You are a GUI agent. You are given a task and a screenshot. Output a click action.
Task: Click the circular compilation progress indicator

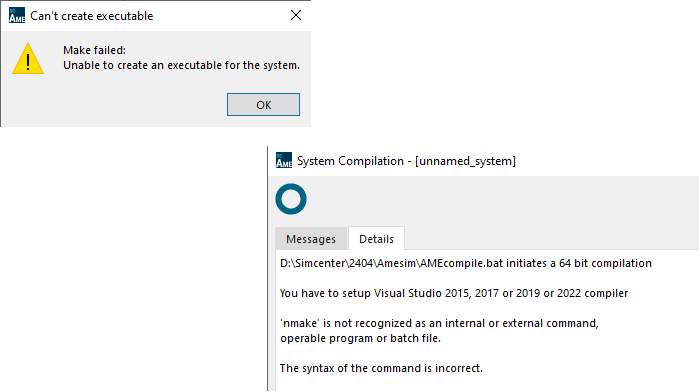(x=291, y=199)
